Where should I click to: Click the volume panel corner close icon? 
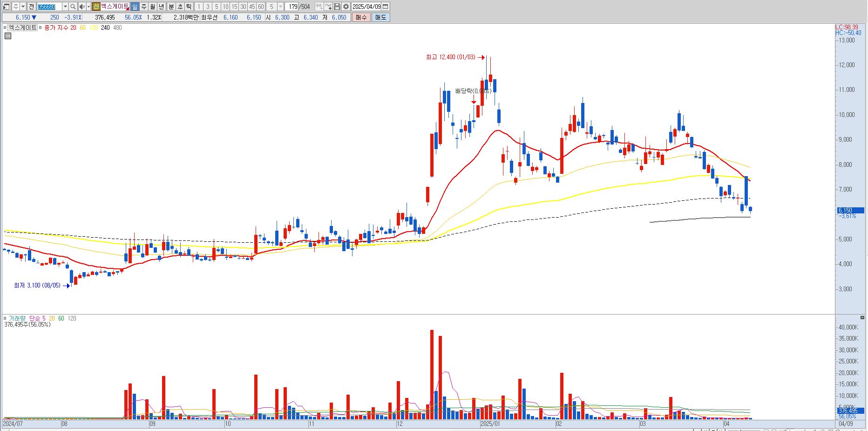point(862,317)
